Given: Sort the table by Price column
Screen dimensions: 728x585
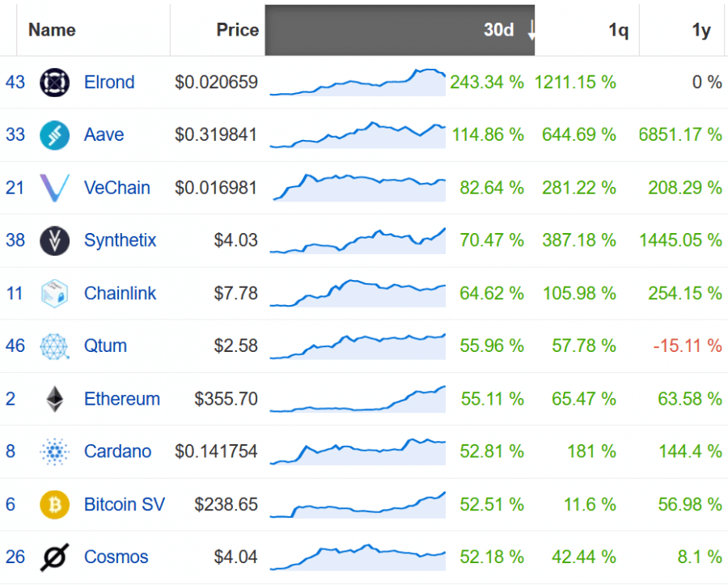Looking at the screenshot, I should tap(237, 31).
